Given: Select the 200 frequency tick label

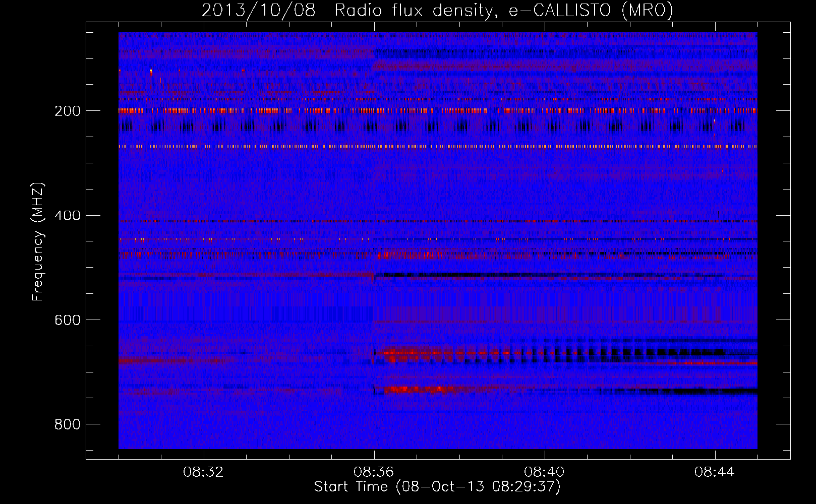Looking at the screenshot, I should pyautogui.click(x=68, y=111).
